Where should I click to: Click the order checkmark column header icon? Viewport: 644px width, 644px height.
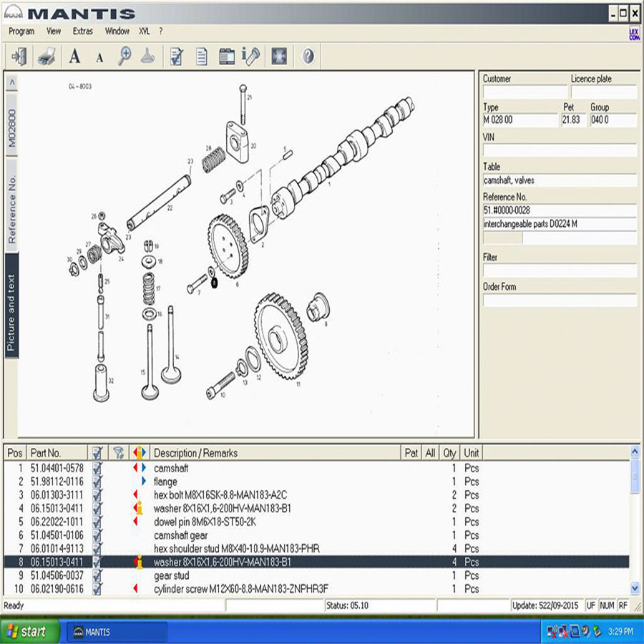(97, 453)
